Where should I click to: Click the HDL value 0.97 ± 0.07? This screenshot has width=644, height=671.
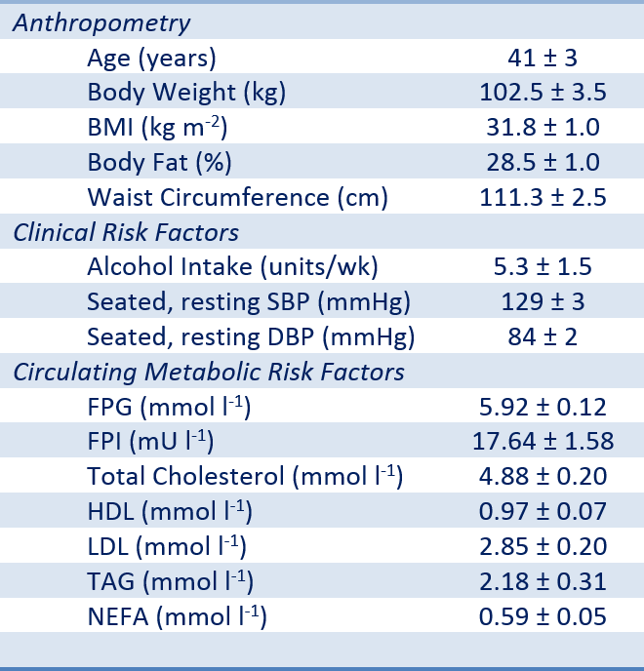[543, 512]
